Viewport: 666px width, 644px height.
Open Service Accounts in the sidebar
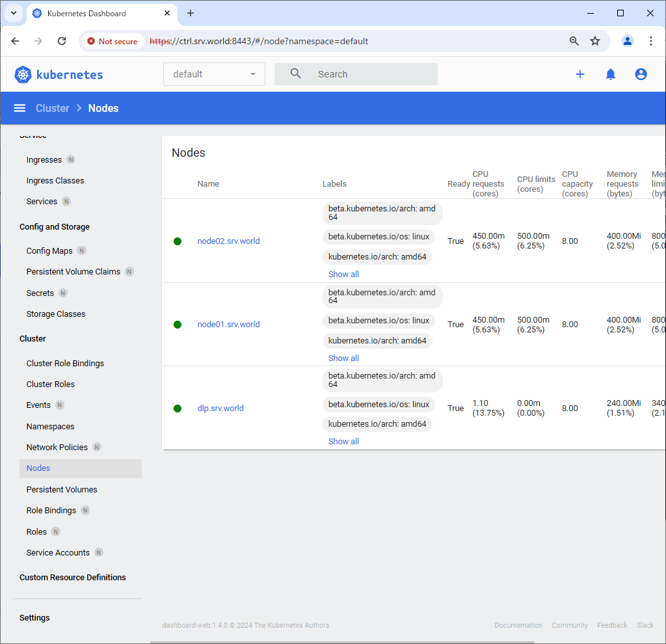pyautogui.click(x=58, y=553)
